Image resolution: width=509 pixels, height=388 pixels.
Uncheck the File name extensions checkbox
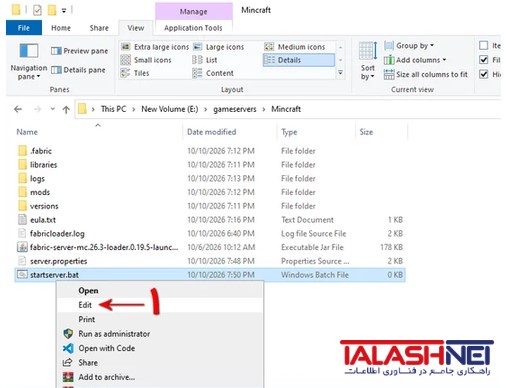(483, 60)
